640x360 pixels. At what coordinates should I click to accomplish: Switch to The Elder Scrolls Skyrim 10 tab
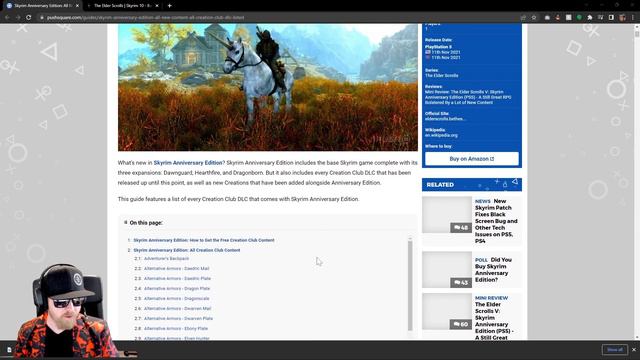(x=122, y=6)
